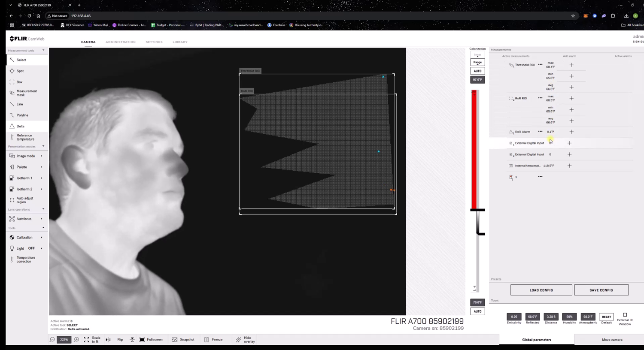Click the red colorization range slider
This screenshot has height=350, width=644.
click(x=474, y=150)
